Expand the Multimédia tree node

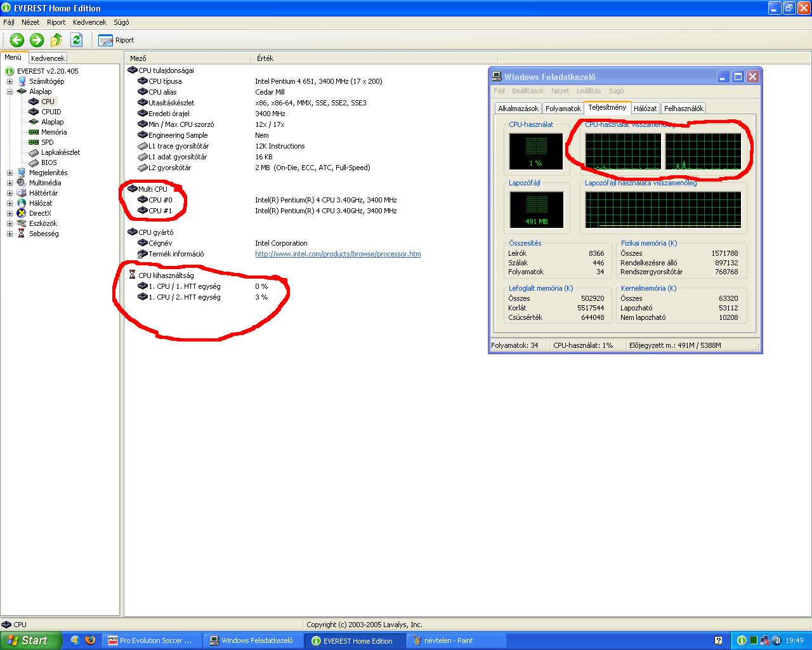[x=10, y=183]
